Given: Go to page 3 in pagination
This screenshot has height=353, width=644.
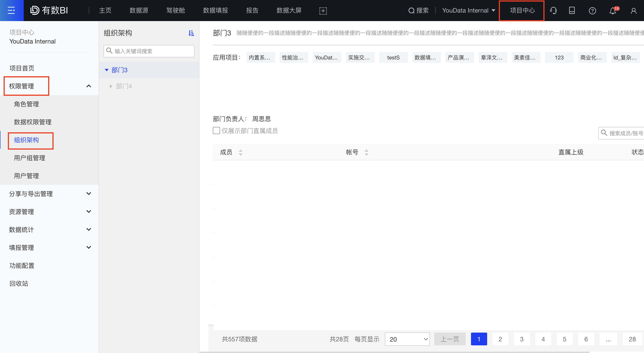Looking at the screenshot, I should pyautogui.click(x=522, y=339).
